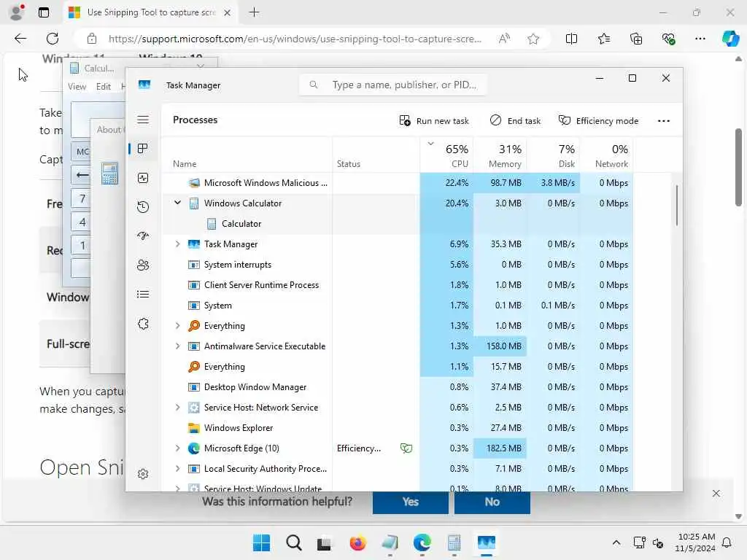Open Task Manager hamburger navigation menu
Image resolution: width=747 pixels, height=560 pixels.
(143, 120)
